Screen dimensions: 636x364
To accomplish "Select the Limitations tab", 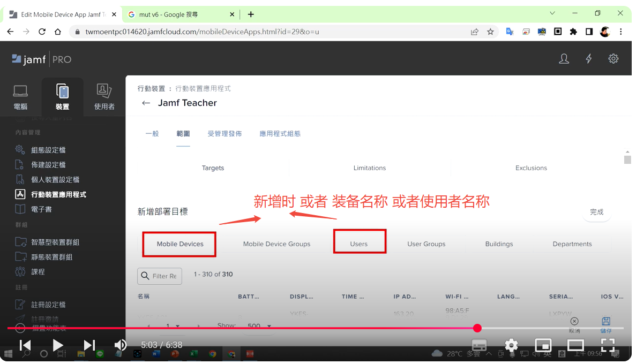I will tap(370, 168).
